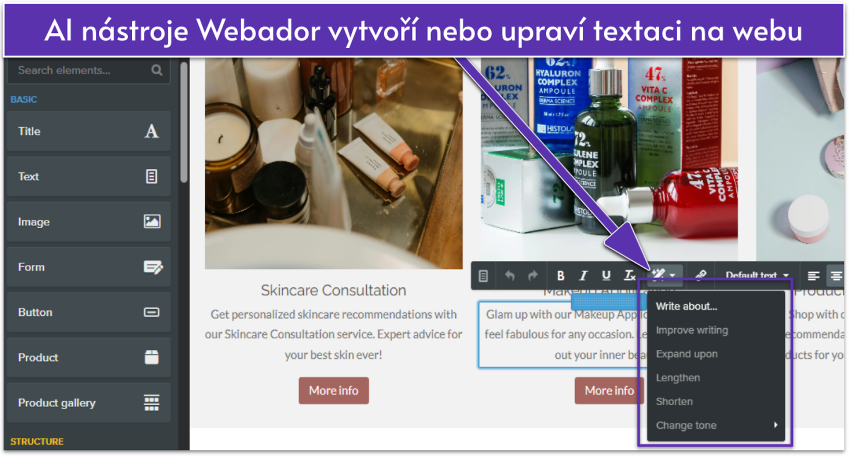Toggle underline formatting
Screen dimensions: 850x456
(606, 276)
